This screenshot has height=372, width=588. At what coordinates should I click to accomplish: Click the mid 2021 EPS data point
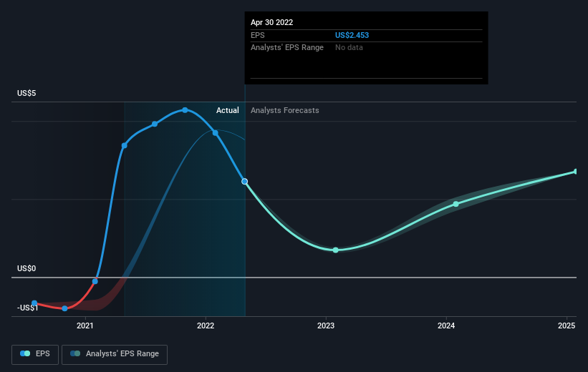pos(155,124)
